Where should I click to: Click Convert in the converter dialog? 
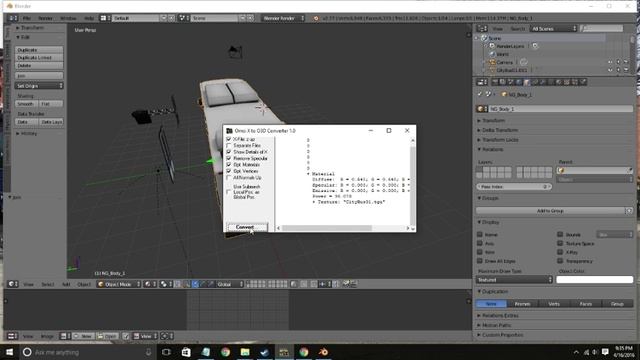tap(247, 227)
